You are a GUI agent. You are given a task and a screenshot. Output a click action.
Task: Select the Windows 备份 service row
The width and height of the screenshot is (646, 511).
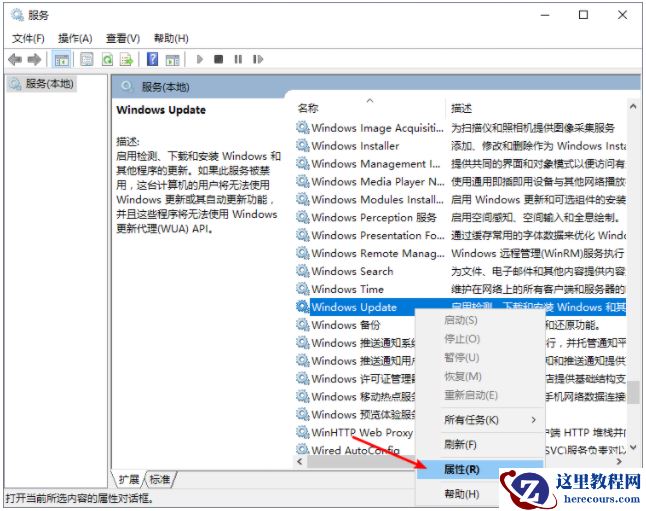click(355, 325)
